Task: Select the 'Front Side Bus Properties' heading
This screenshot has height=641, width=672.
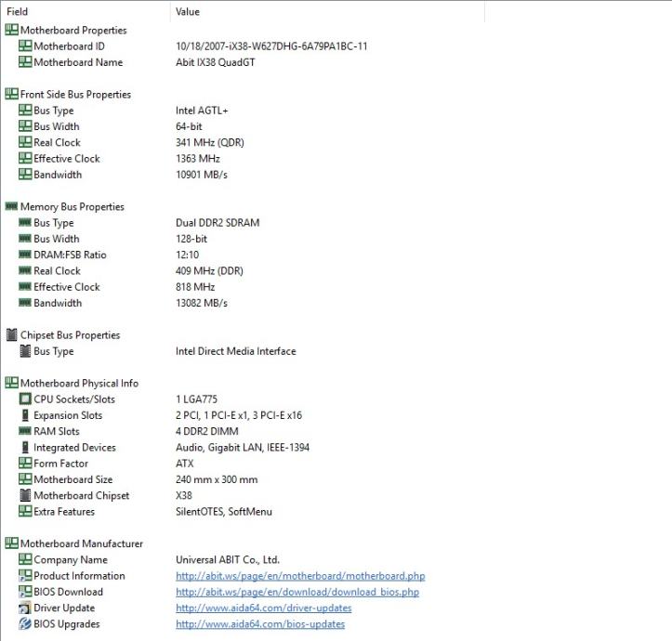Action: pos(75,94)
